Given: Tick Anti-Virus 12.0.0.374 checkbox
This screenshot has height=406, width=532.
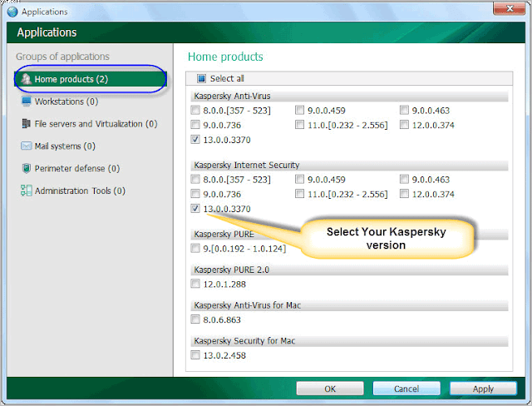Looking at the screenshot, I should 404,125.
